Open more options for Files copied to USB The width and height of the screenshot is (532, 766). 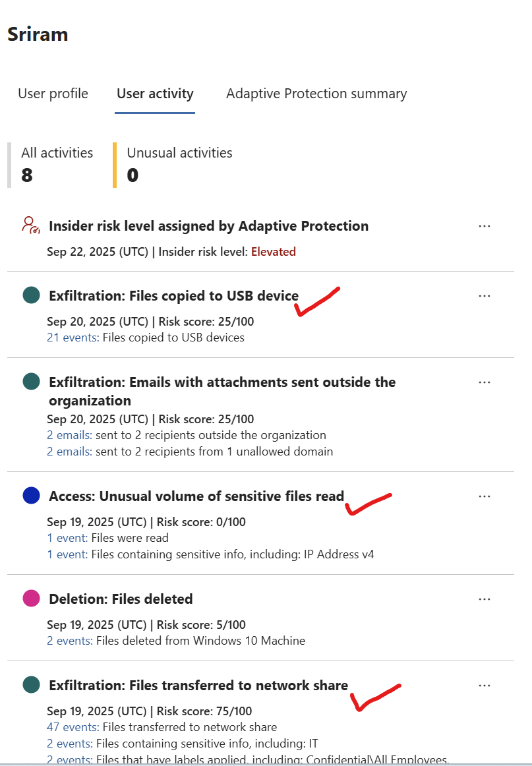coord(485,296)
